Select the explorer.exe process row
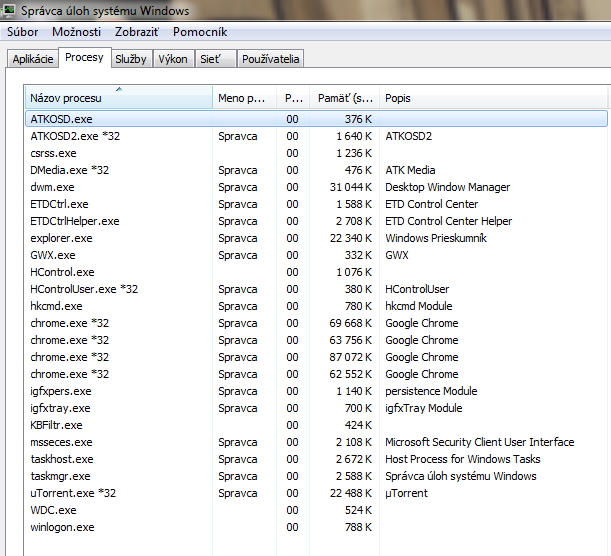The image size is (611, 556). click(x=61, y=238)
